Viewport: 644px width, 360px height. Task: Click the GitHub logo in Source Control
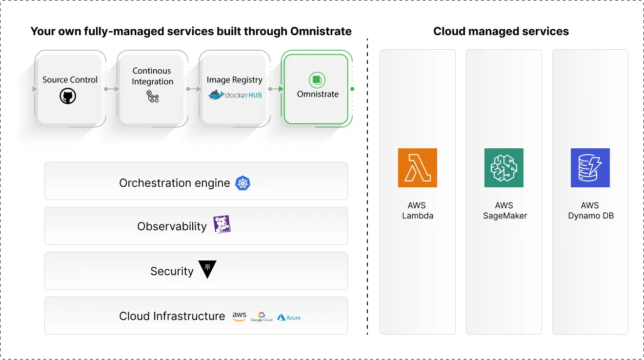click(68, 96)
